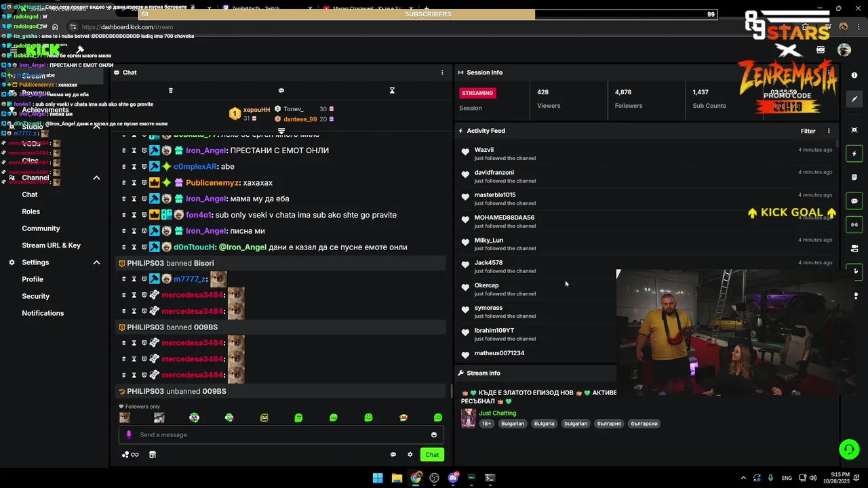Open Iron_Angel's profile from "писна ми" message
Image resolution: width=868 pixels, height=488 pixels.
(206, 231)
